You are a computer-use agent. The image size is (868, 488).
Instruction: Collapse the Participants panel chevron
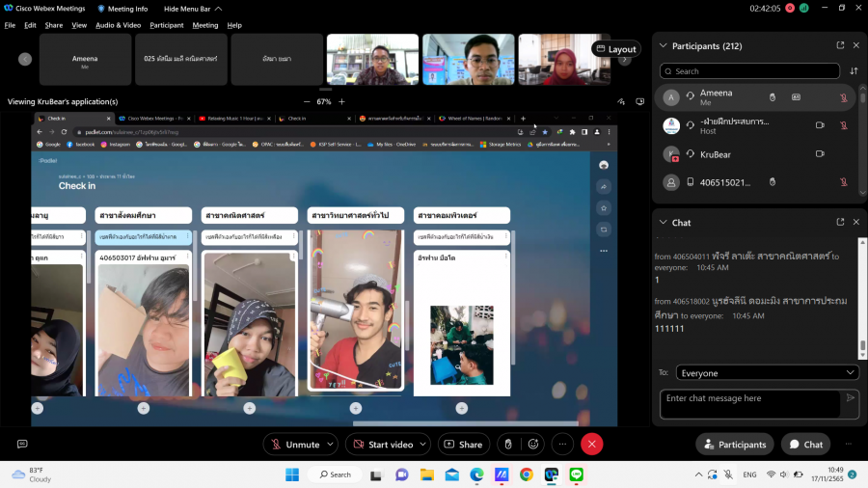coord(662,45)
